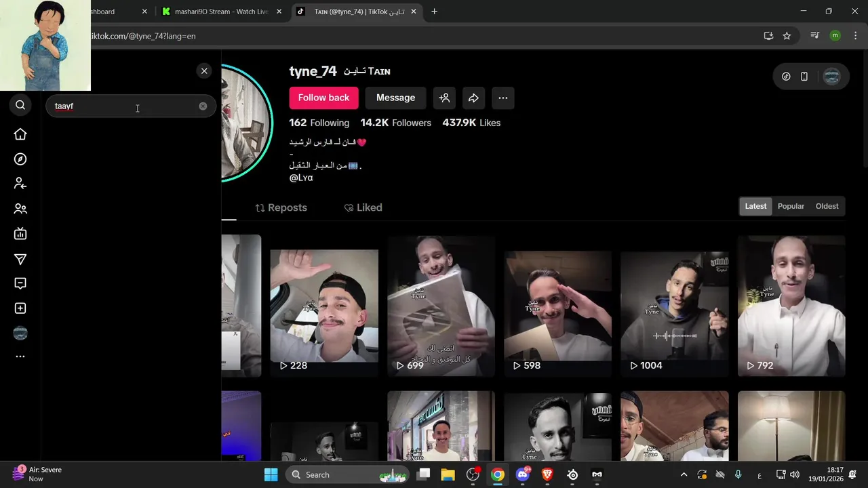
Task: Sort videos by Latest
Action: point(755,206)
